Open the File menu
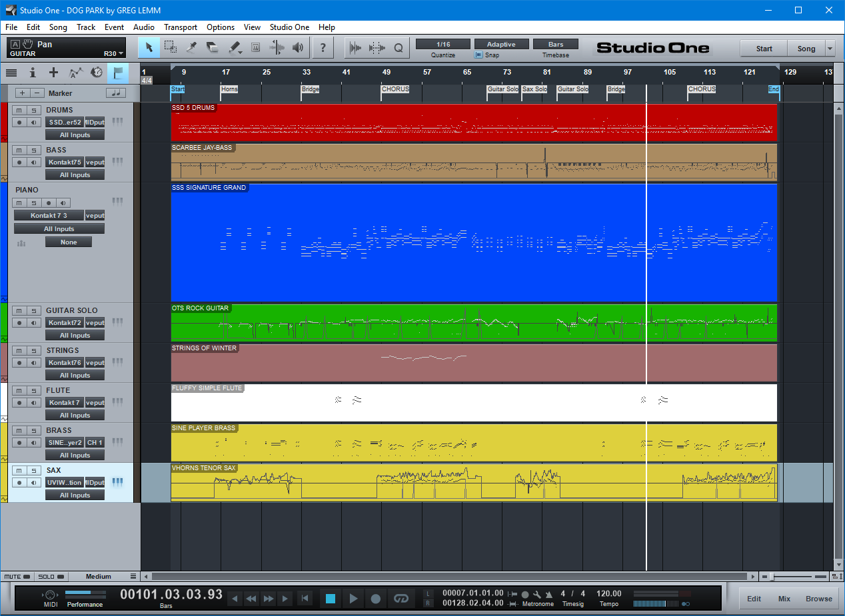Viewport: 845px width, 616px height. (x=11, y=27)
